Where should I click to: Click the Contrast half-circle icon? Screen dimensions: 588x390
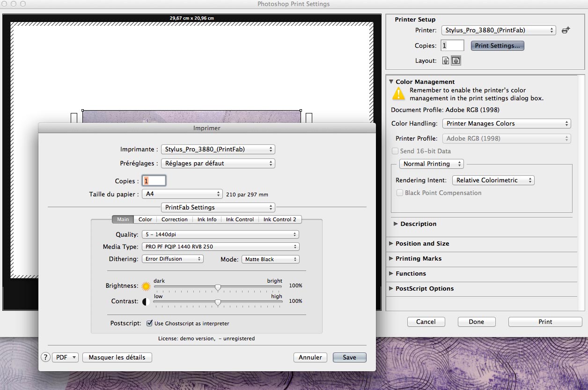146,301
